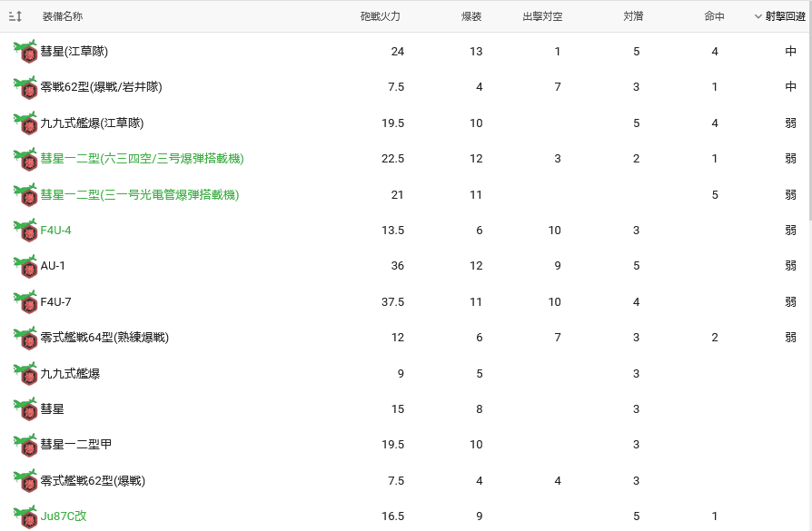
Task: Sort by 射撃回避 column arrow
Action: (758, 16)
